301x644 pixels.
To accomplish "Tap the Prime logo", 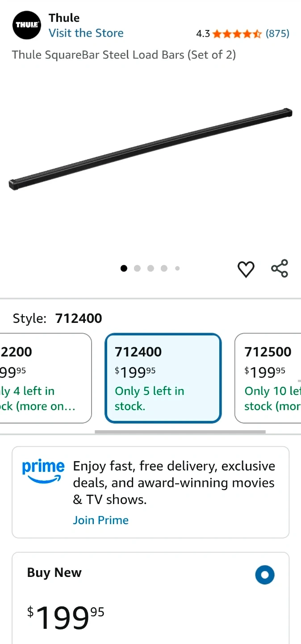I will click(x=43, y=471).
